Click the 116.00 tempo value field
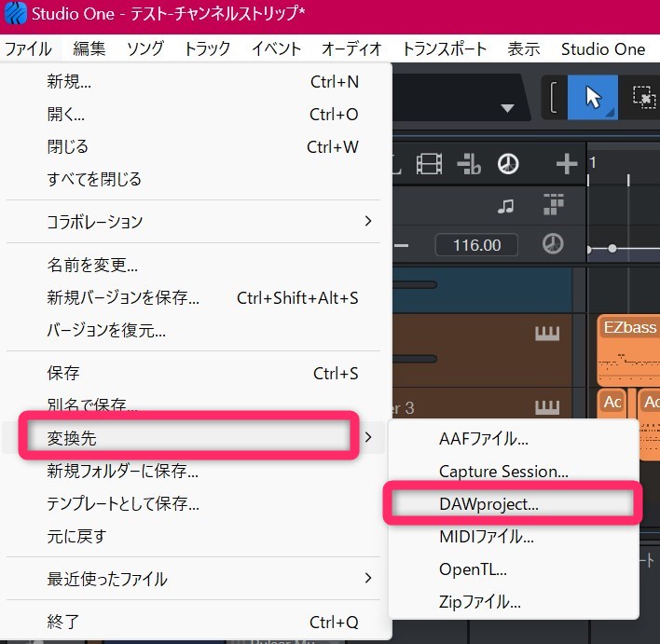The image size is (660, 644). click(477, 246)
